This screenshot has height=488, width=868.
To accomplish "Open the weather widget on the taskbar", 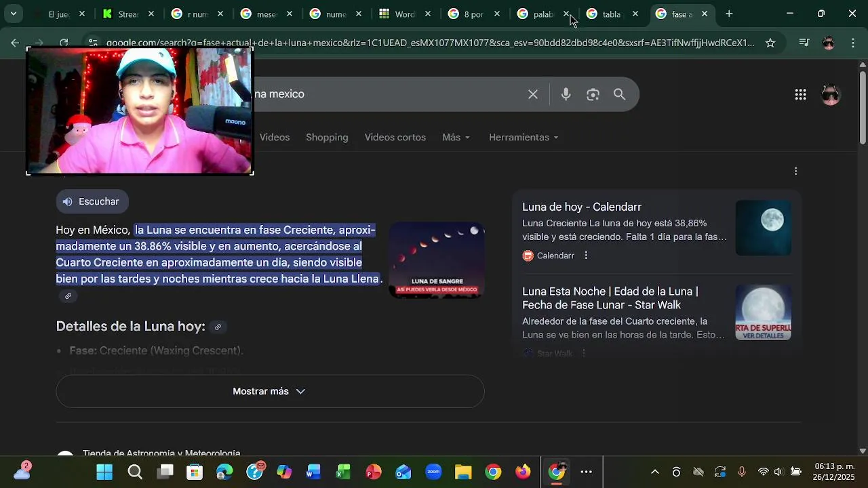I will pyautogui.click(x=22, y=470).
